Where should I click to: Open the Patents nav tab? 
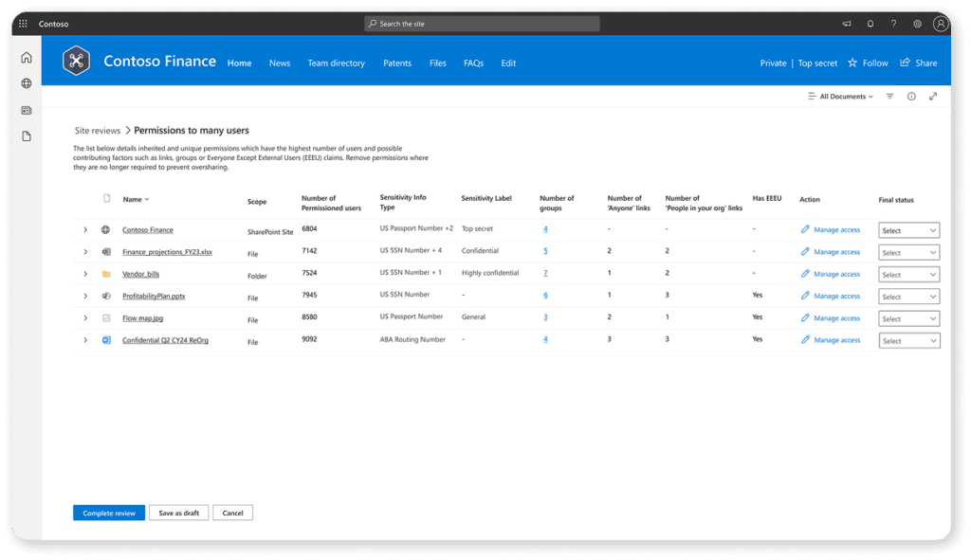(x=397, y=63)
